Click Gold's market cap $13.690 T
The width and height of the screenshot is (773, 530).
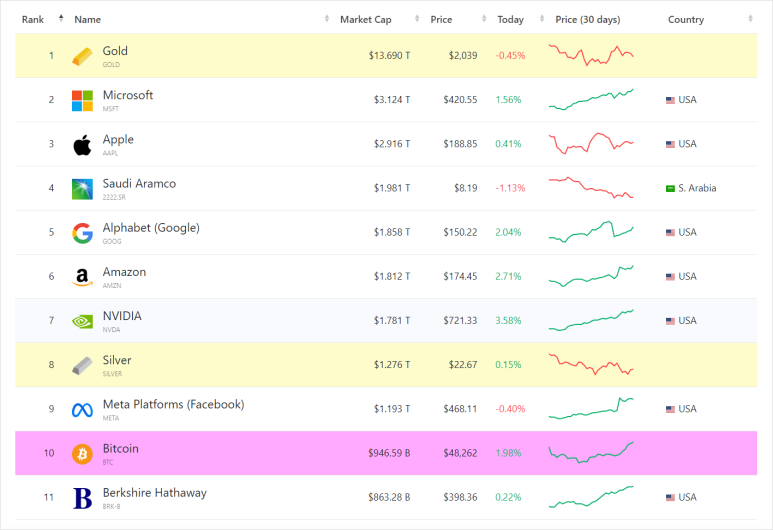tap(389, 56)
